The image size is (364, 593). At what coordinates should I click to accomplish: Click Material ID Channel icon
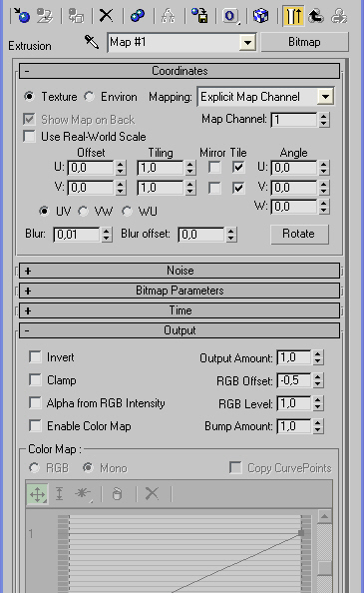click(x=230, y=16)
